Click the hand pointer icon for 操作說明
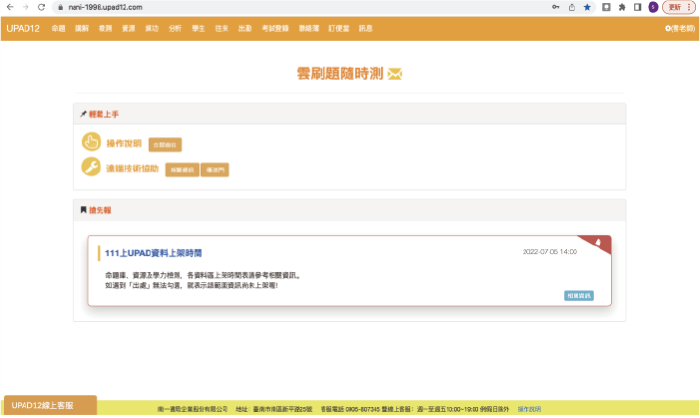 tap(91, 142)
